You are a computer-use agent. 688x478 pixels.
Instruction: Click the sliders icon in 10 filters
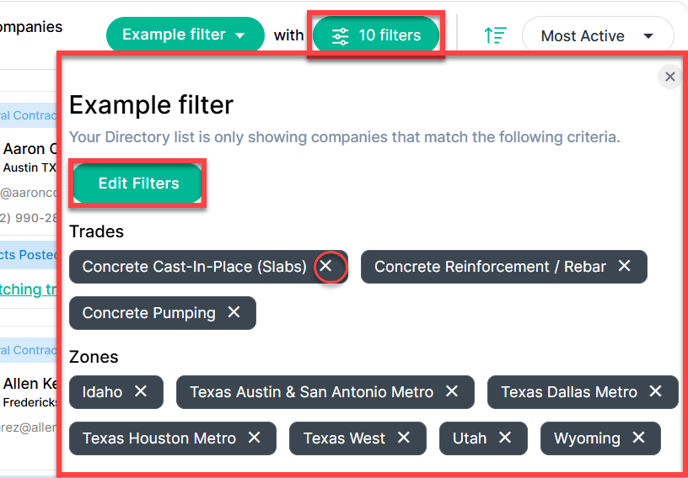pos(340,36)
